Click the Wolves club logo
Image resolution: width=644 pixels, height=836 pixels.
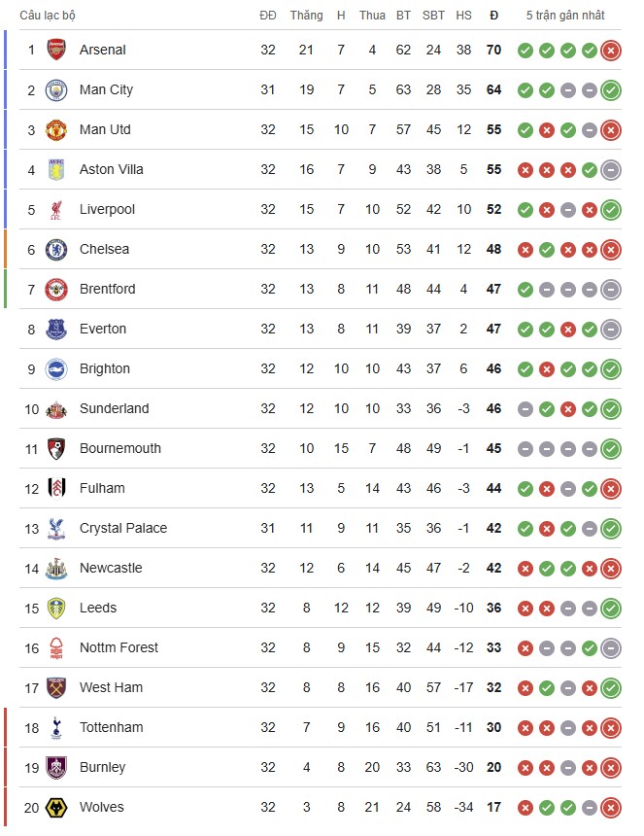56,807
